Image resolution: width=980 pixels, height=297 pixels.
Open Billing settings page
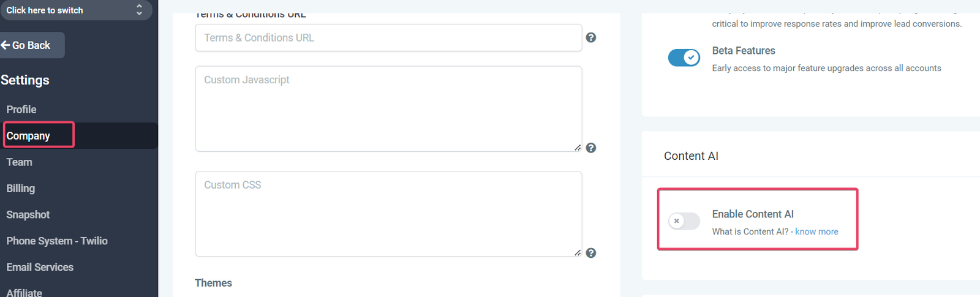21,189
